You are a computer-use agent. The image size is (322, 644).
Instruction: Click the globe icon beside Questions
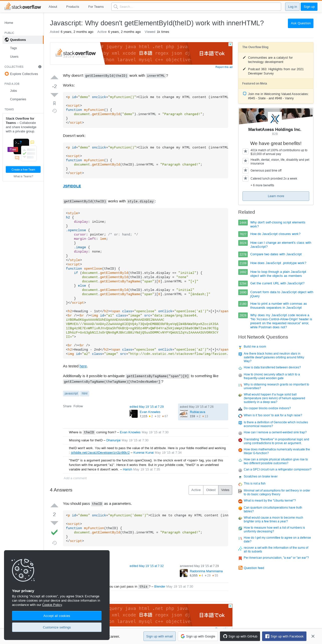pyautogui.click(x=7, y=40)
